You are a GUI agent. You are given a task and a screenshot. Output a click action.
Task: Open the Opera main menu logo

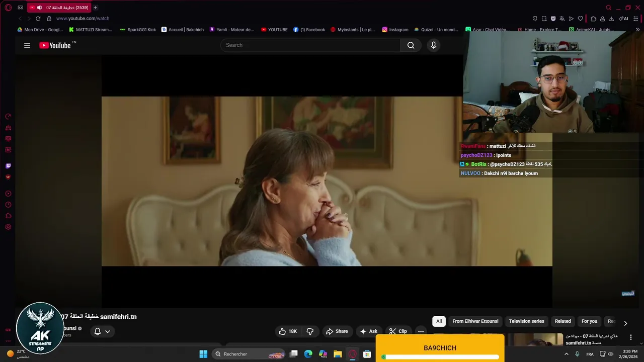click(8, 8)
